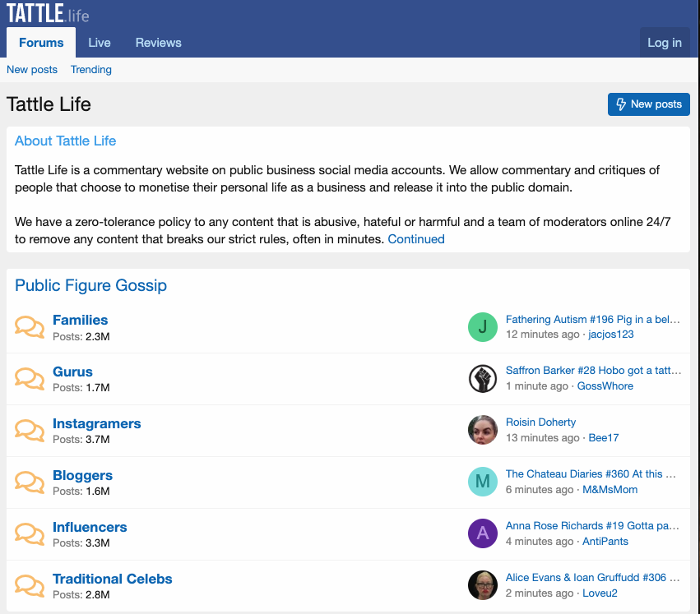Screen dimensions: 700x614
Task: Open the Influencers forum
Action: pos(90,527)
